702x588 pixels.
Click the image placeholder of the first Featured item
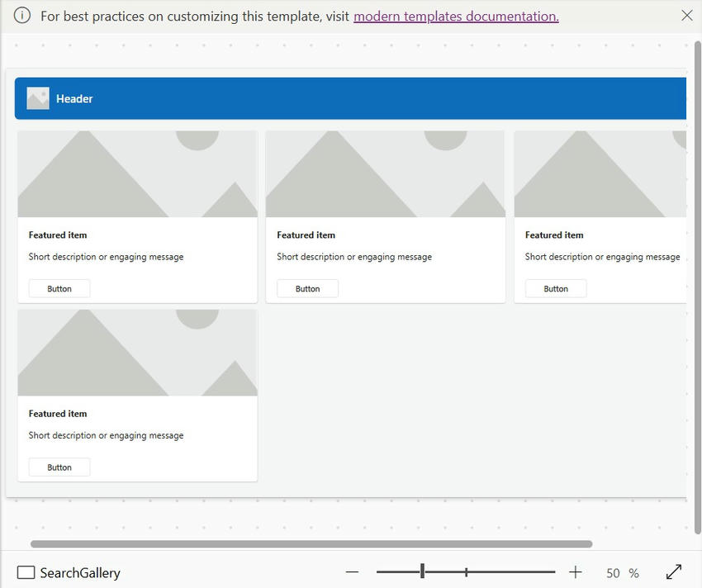pos(137,173)
